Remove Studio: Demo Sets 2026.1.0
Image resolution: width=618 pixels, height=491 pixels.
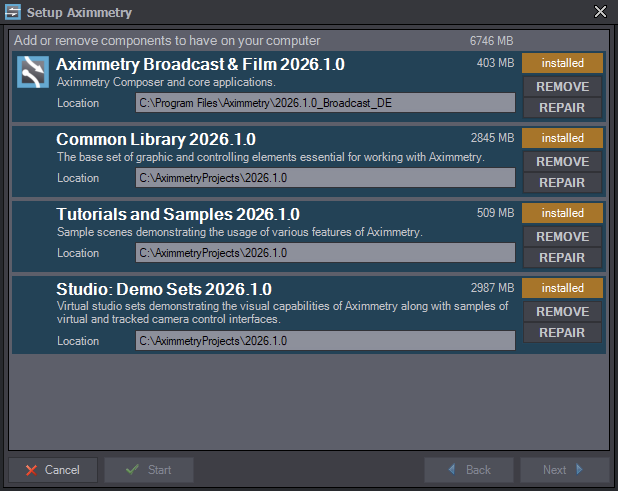click(x=562, y=311)
